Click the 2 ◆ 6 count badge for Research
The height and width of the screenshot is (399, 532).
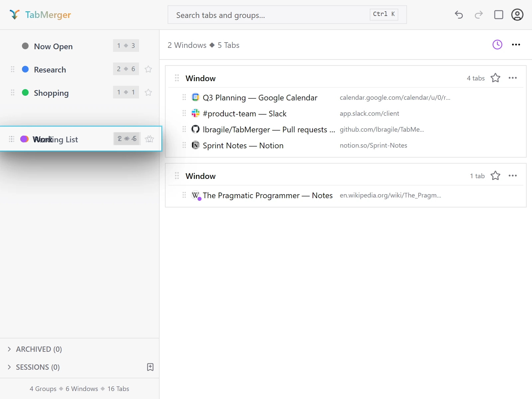point(126,69)
